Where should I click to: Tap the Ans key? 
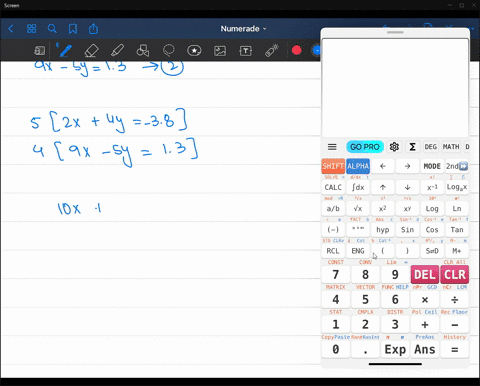pos(425,350)
